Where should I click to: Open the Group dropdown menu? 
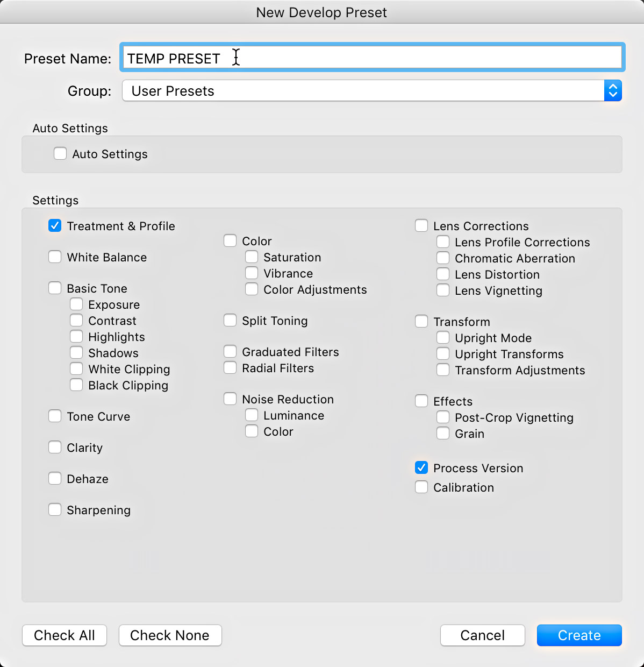pyautogui.click(x=613, y=90)
